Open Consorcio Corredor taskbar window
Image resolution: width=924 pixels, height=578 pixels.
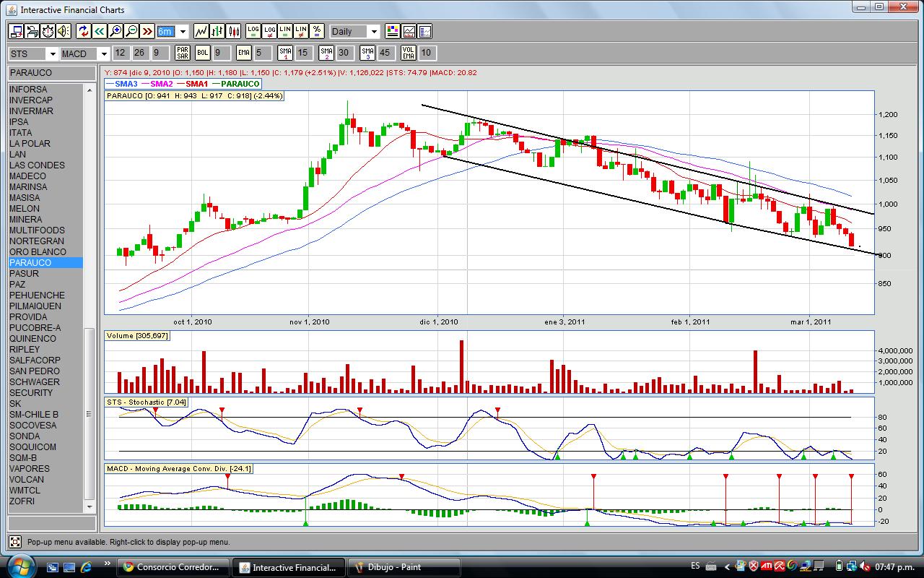(174, 567)
